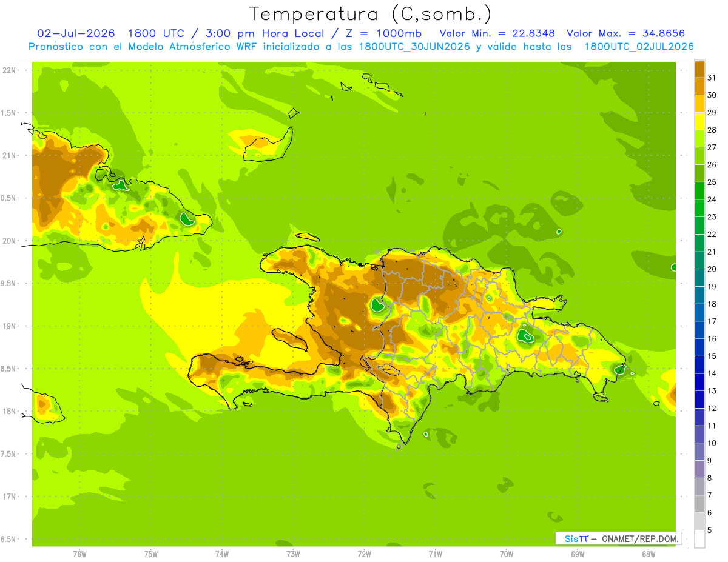Click the "22N" latitude label
Screen dimensions: 728x562
(x=8, y=70)
